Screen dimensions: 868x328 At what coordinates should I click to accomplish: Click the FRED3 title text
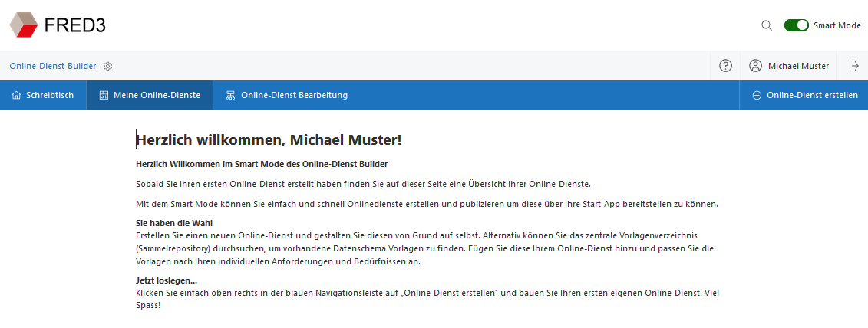(x=74, y=25)
